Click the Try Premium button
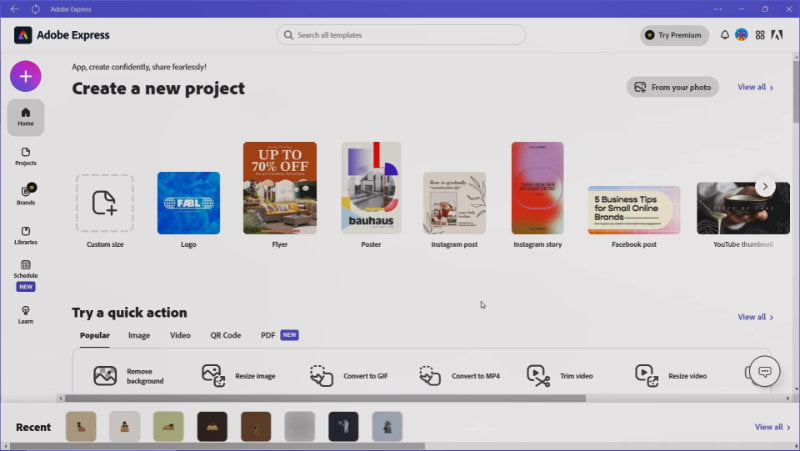 click(x=674, y=35)
